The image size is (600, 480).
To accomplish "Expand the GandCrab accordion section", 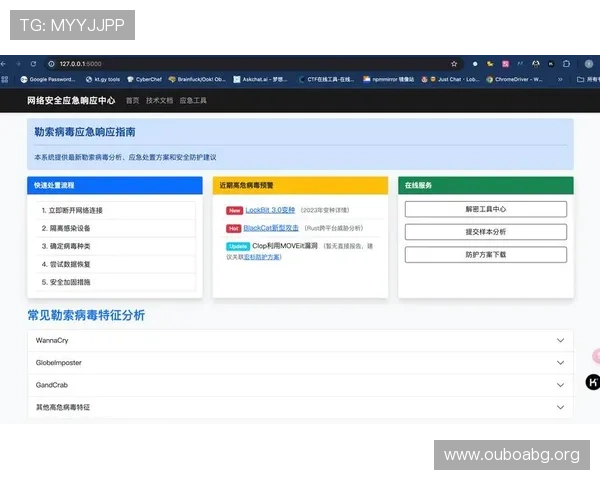I will click(300, 385).
